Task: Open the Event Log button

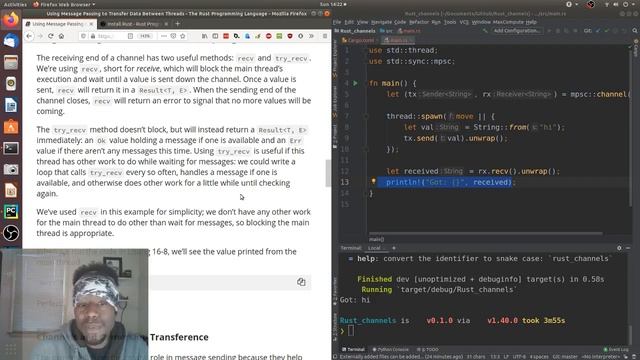Action: (x=616, y=349)
